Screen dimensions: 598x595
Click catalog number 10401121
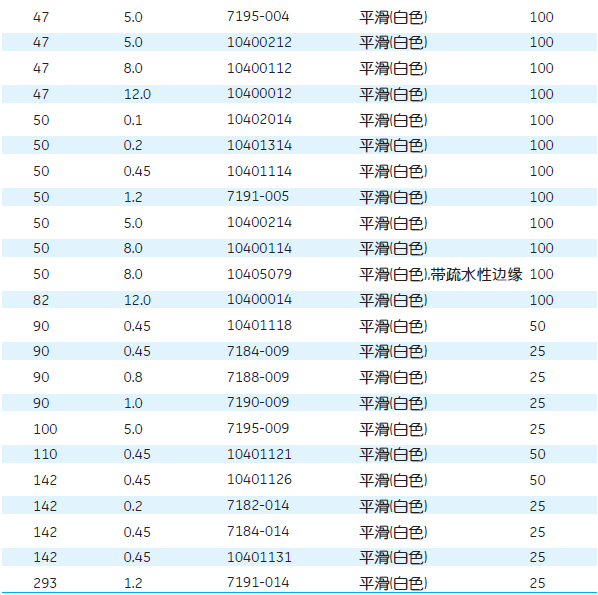click(259, 454)
